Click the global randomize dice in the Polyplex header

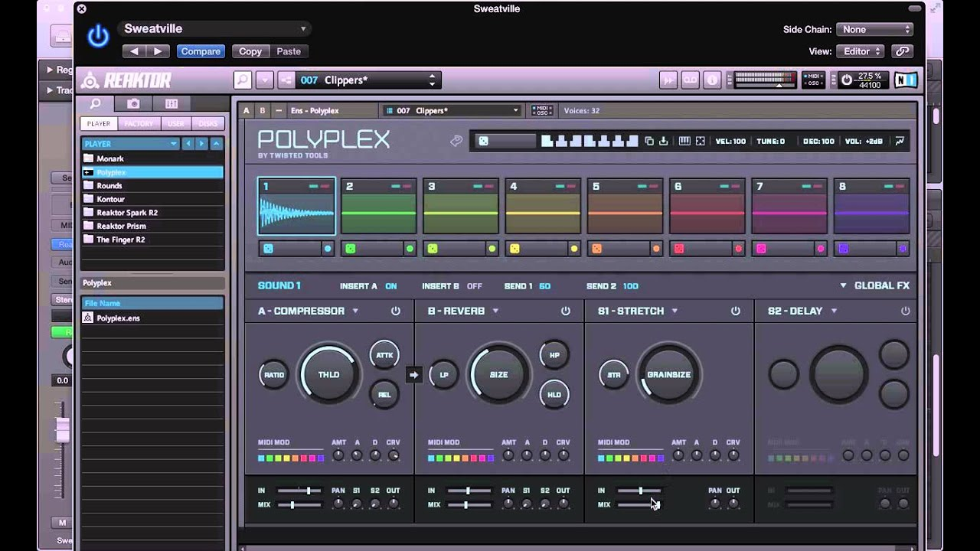click(483, 141)
